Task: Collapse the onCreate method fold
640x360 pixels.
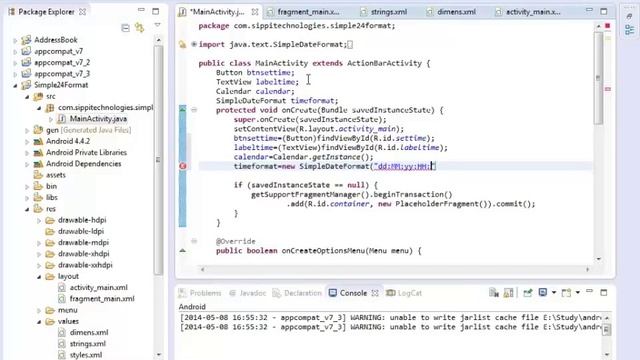Action: pos(194,110)
